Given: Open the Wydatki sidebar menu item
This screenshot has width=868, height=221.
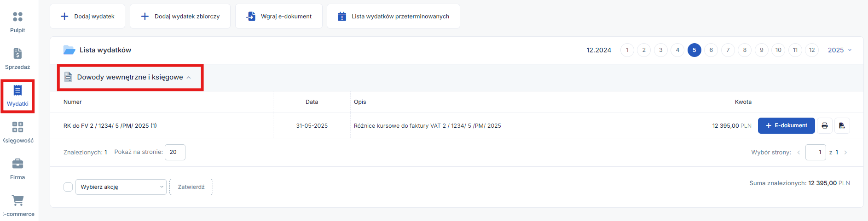Looking at the screenshot, I should pos(17,96).
